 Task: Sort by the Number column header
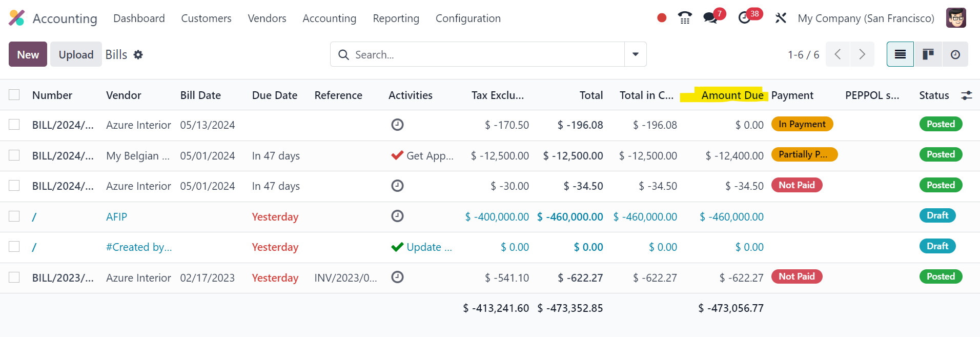(x=52, y=95)
